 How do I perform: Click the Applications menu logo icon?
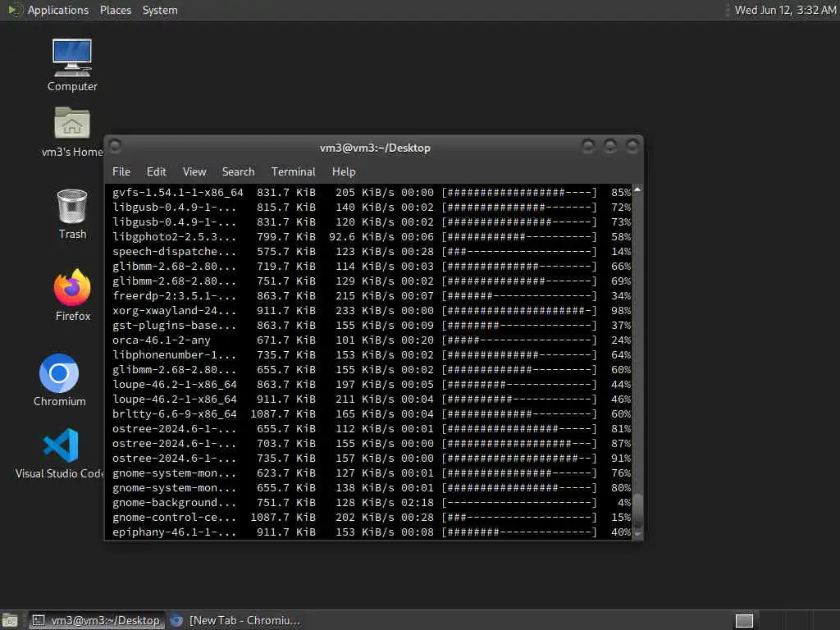pos(15,10)
